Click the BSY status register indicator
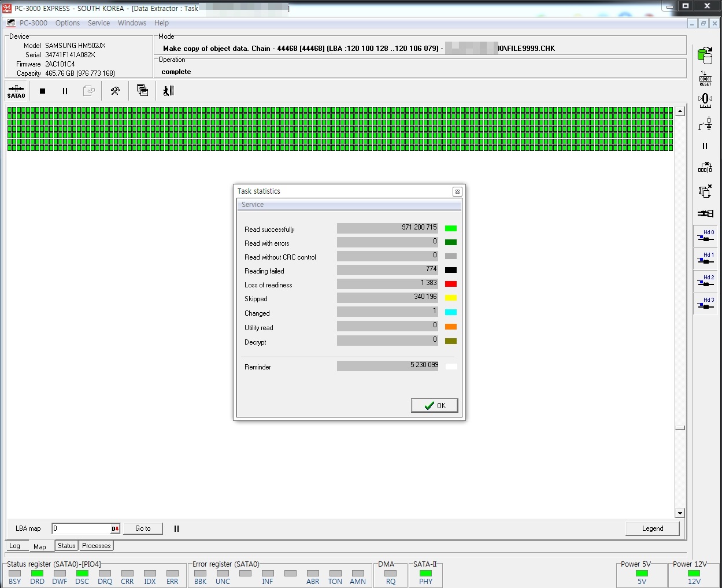722x588 pixels. click(14, 574)
